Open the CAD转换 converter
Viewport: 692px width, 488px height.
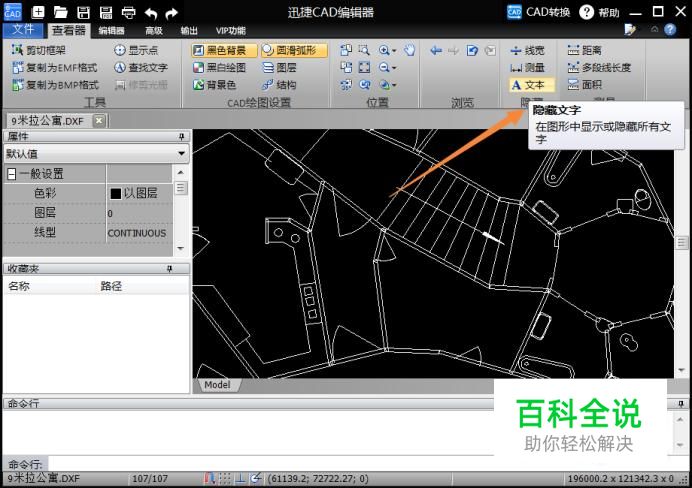tap(538, 12)
